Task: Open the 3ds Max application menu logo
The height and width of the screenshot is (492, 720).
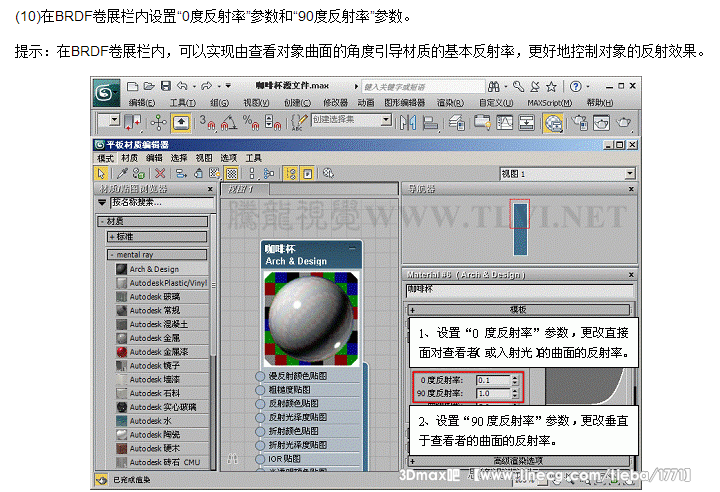Action: [106, 93]
